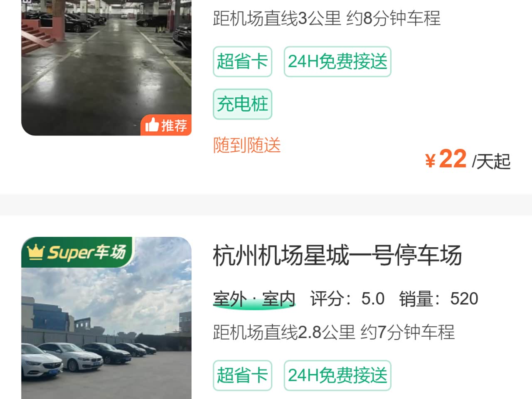This screenshot has width=532, height=399.
Task: Tap the crown Super车场 badge
Action: click(x=77, y=252)
